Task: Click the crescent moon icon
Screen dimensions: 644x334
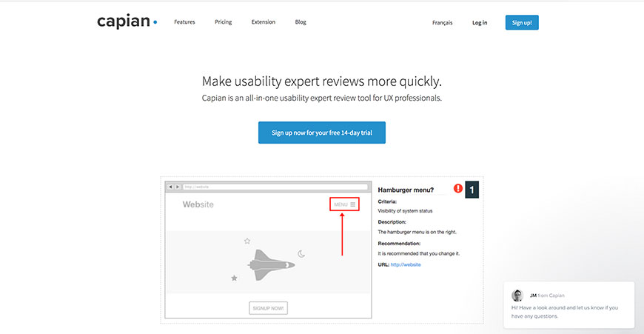Action: click(301, 253)
